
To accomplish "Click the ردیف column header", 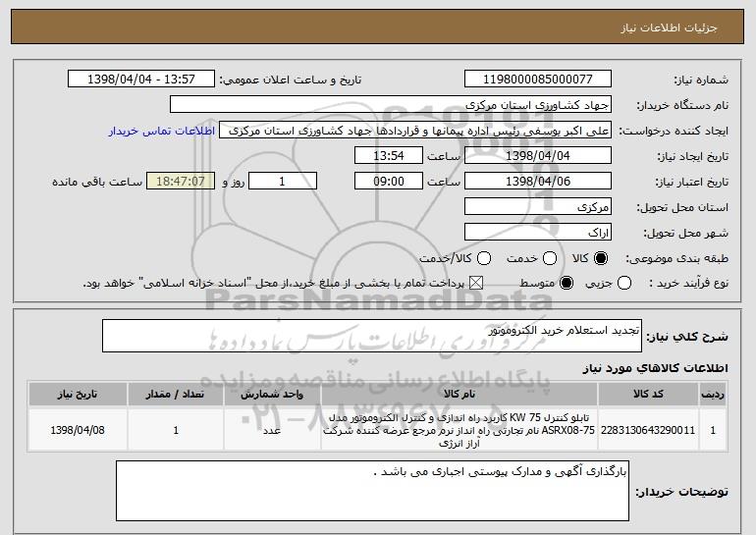I will pyautogui.click(x=713, y=395).
